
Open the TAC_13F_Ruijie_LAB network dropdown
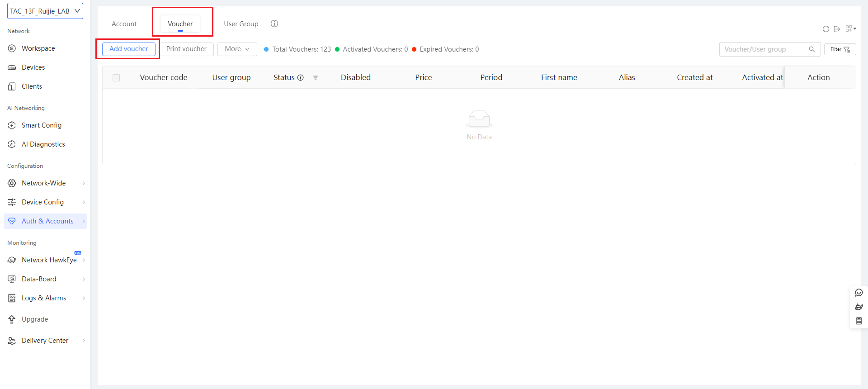[45, 11]
